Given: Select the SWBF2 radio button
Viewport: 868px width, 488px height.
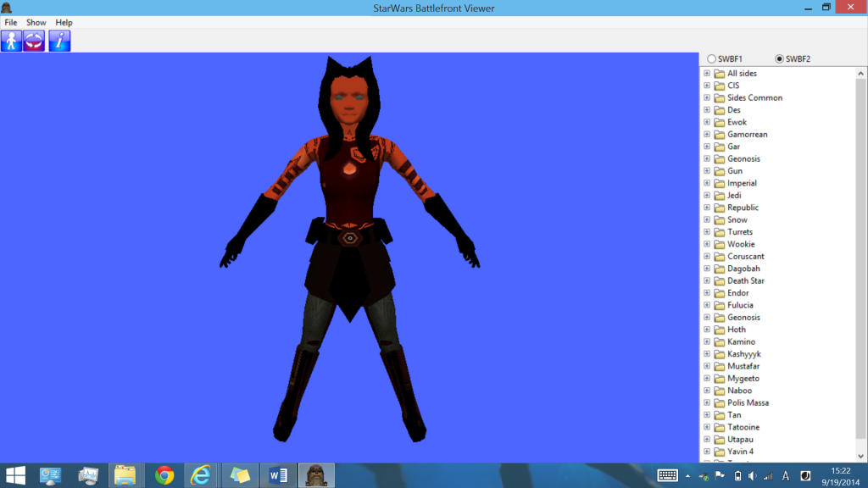Looking at the screenshot, I should (x=780, y=58).
